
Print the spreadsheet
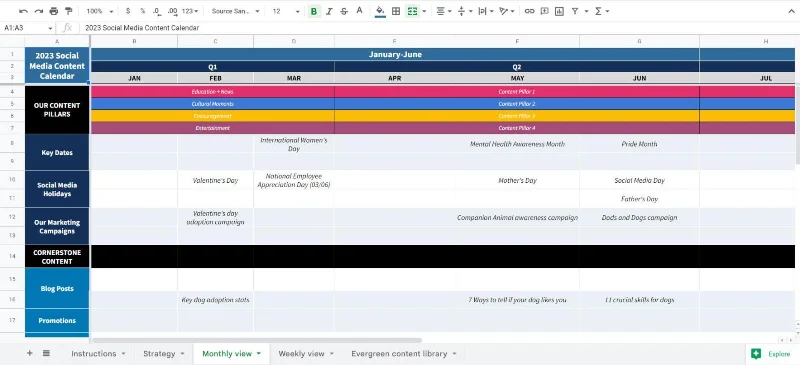(x=54, y=11)
